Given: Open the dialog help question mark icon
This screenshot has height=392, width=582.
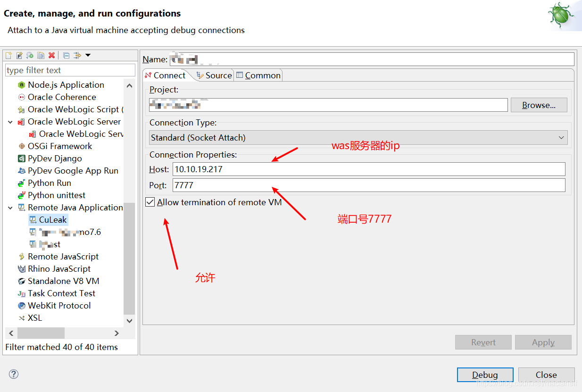Looking at the screenshot, I should click(x=14, y=374).
